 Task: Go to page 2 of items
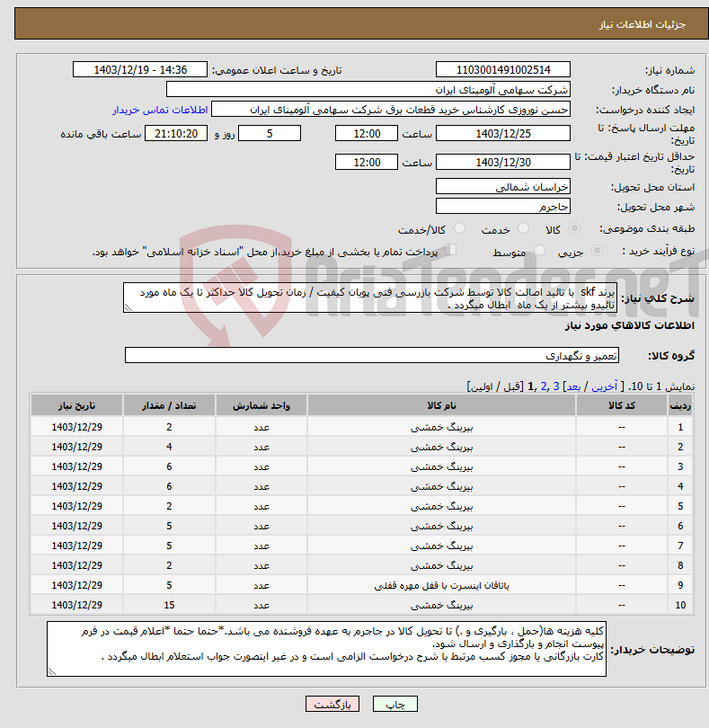[544, 386]
